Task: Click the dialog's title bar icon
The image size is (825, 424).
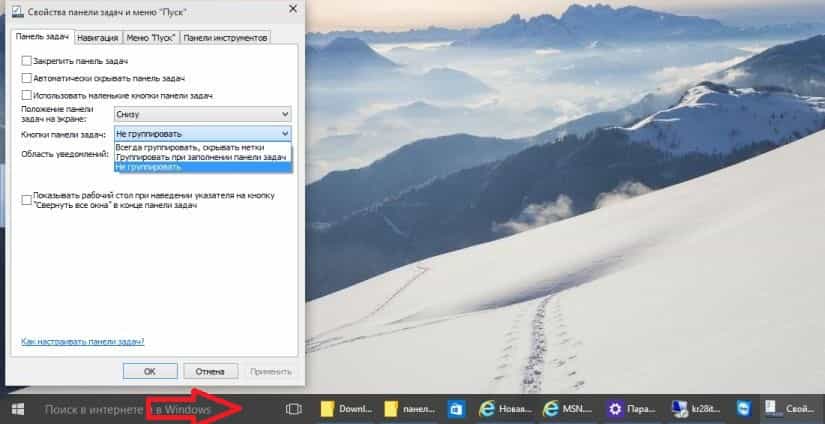Action: click(17, 11)
